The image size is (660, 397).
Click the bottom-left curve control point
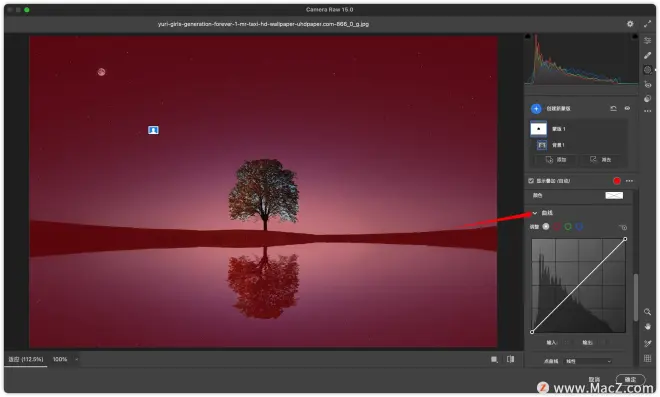[x=532, y=332]
